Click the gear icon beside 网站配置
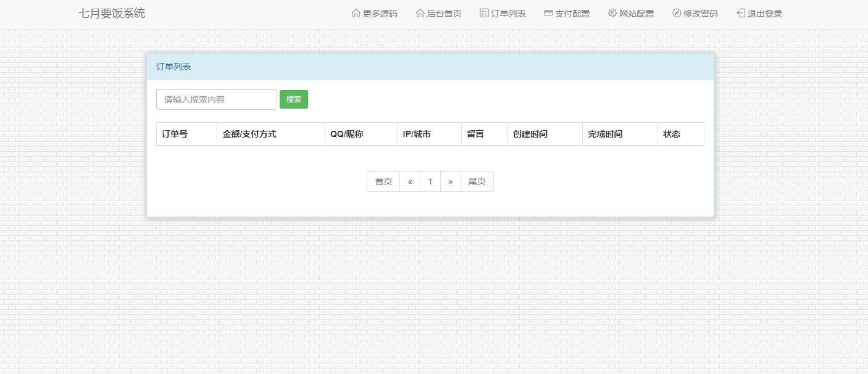 coord(612,12)
